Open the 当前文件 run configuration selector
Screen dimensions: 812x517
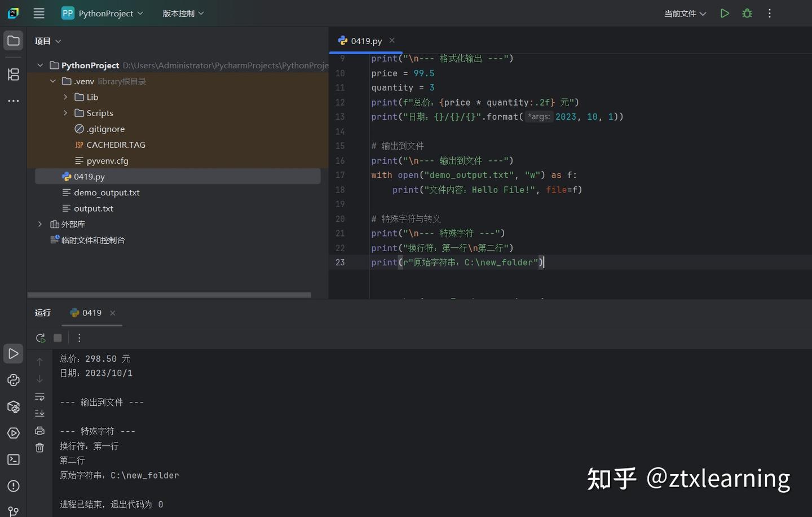tap(685, 14)
